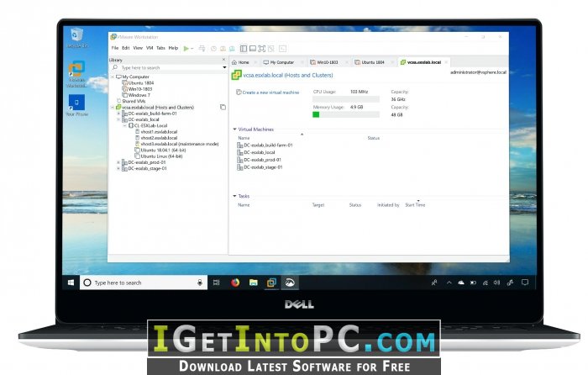Collapse the Virtual Machines section
Image resolution: width=588 pixels, height=375 pixels.
[x=234, y=129]
